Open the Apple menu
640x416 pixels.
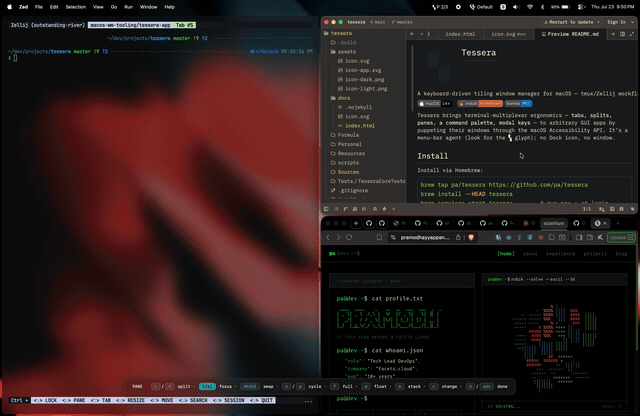9,7
